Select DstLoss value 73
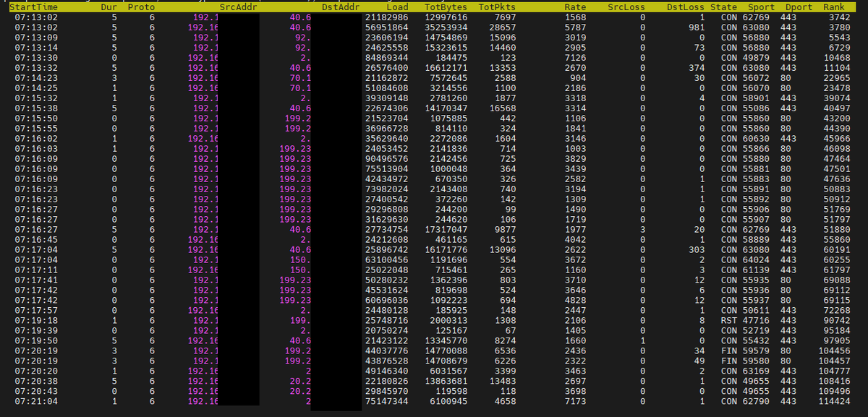 coord(699,47)
